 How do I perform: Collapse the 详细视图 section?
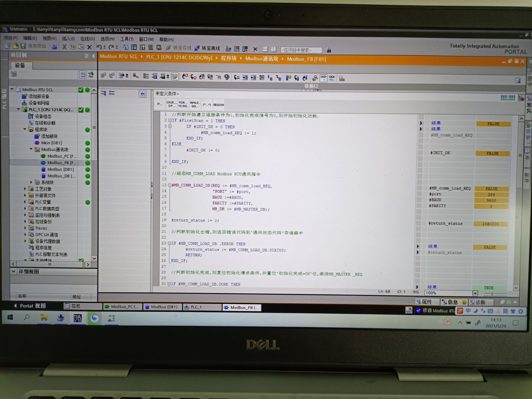(x=14, y=272)
